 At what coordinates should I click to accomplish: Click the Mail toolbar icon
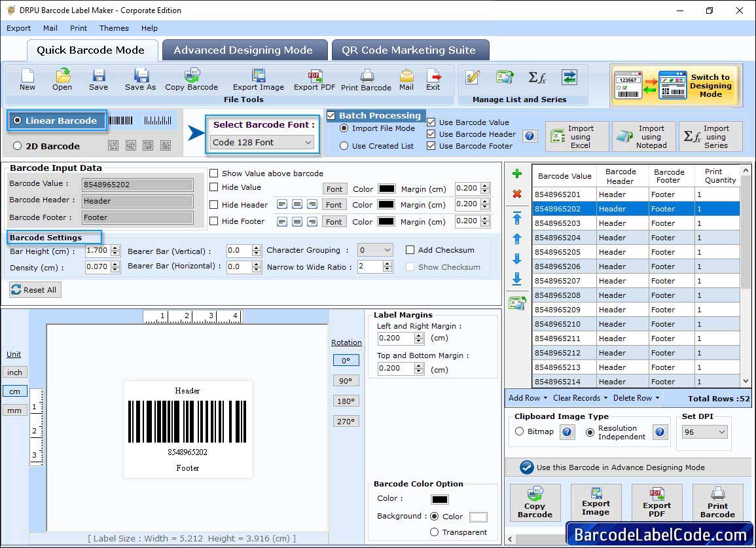pos(406,80)
